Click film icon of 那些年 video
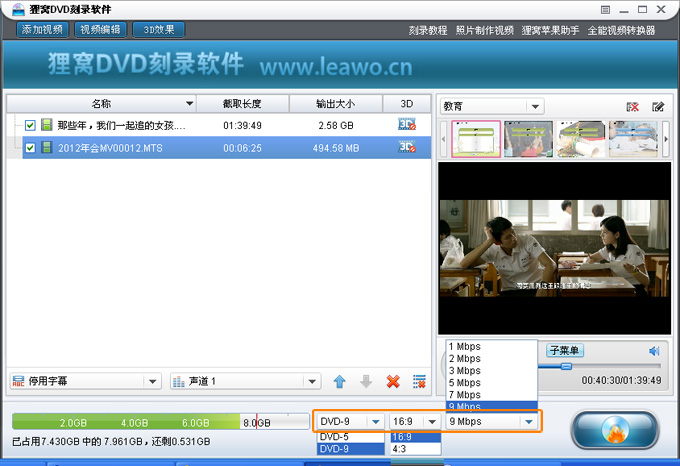The height and width of the screenshot is (466, 680). pyautogui.click(x=46, y=125)
